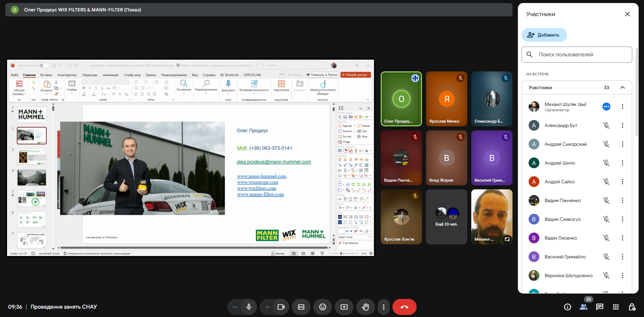The height and width of the screenshot is (317, 644).
Task: Open the Слайд-шоу ribbon tab
Action: tap(132, 75)
